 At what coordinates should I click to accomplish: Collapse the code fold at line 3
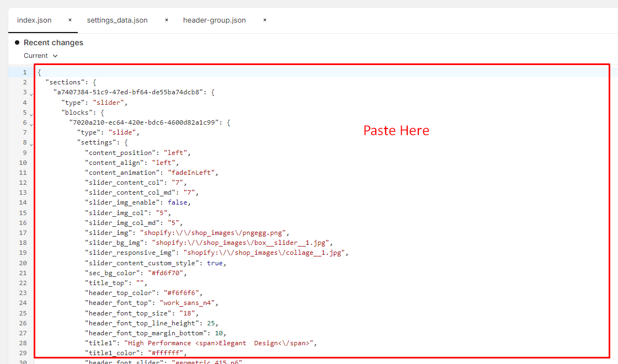point(31,94)
